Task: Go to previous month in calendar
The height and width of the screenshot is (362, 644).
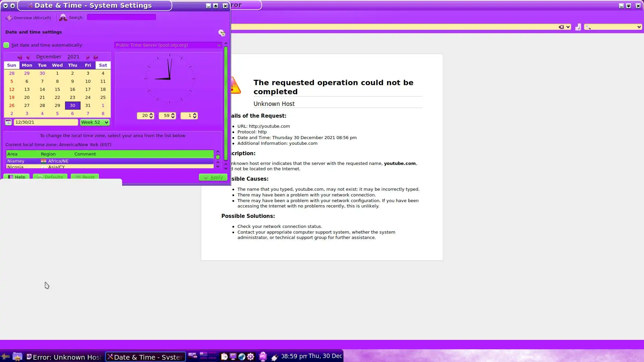Action: click(28, 57)
